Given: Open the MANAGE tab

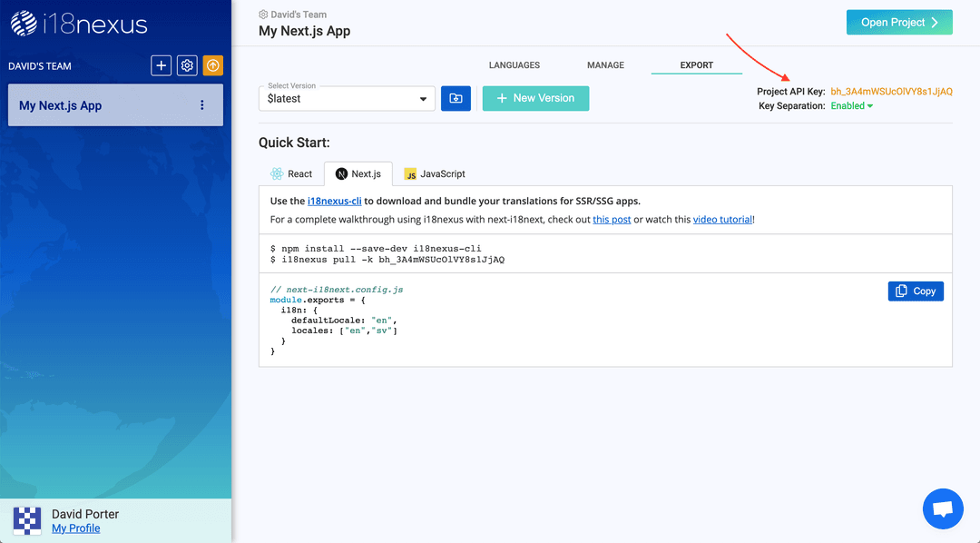Looking at the screenshot, I should (604, 64).
